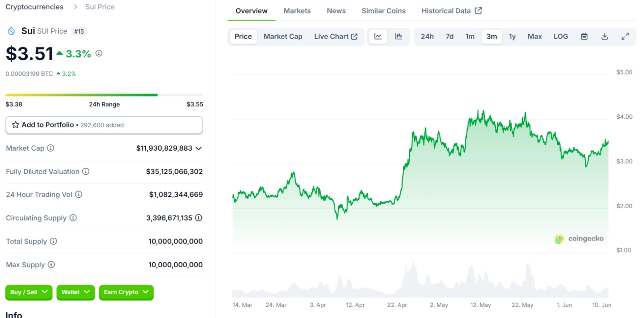
Task: Click the 24h Range progress bar
Action: click(x=104, y=95)
